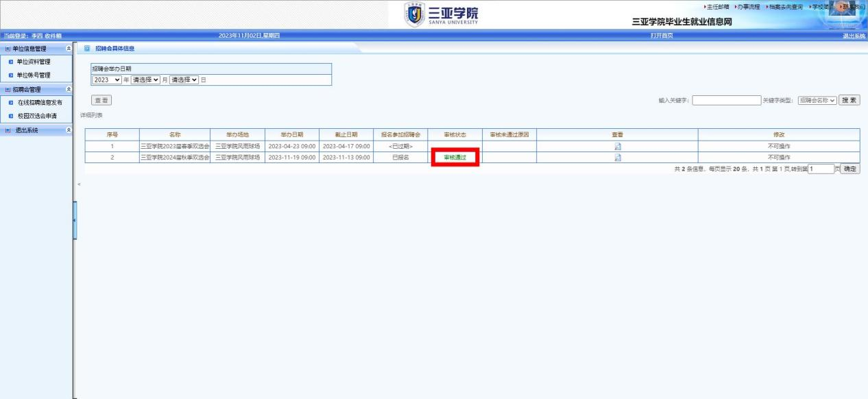Select 单位帐号管理 in the sidebar
The width and height of the screenshot is (868, 399).
tap(34, 75)
